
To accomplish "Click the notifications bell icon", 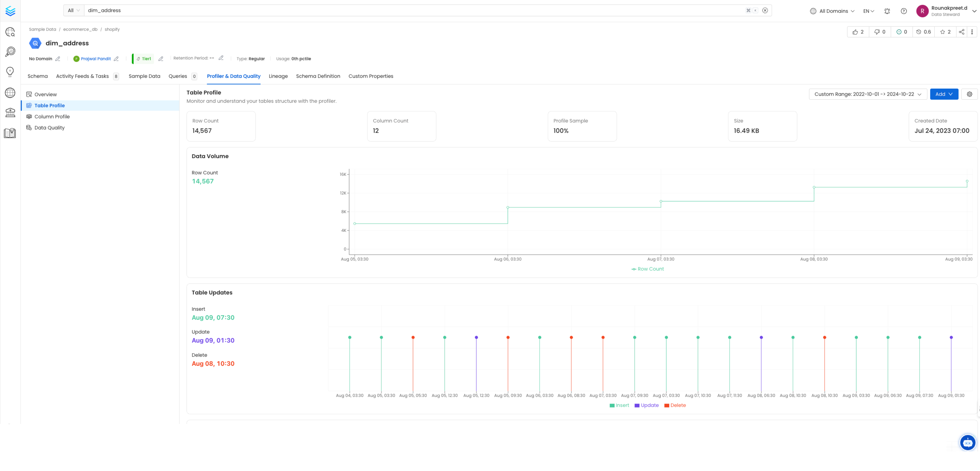I will pyautogui.click(x=887, y=11).
